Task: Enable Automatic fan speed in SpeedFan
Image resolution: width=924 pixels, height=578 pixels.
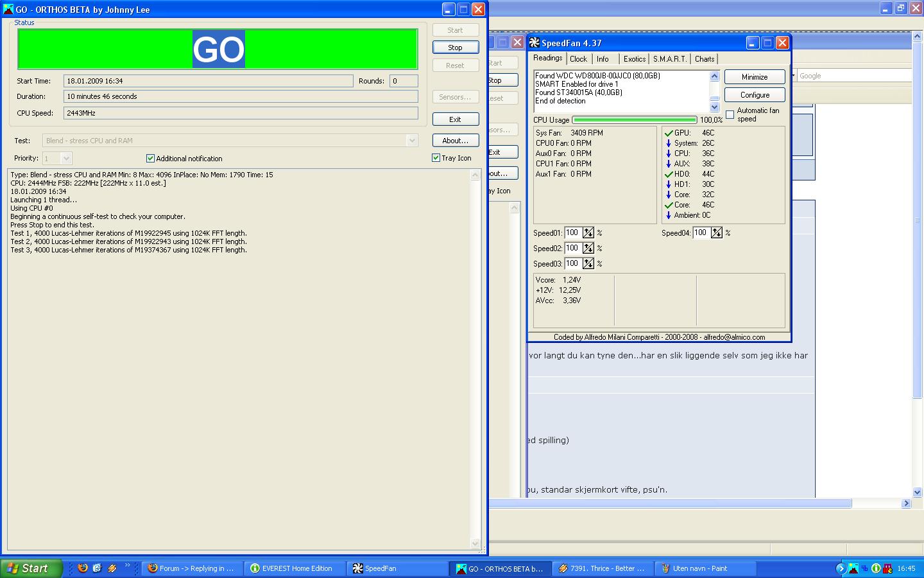Action: click(x=730, y=114)
